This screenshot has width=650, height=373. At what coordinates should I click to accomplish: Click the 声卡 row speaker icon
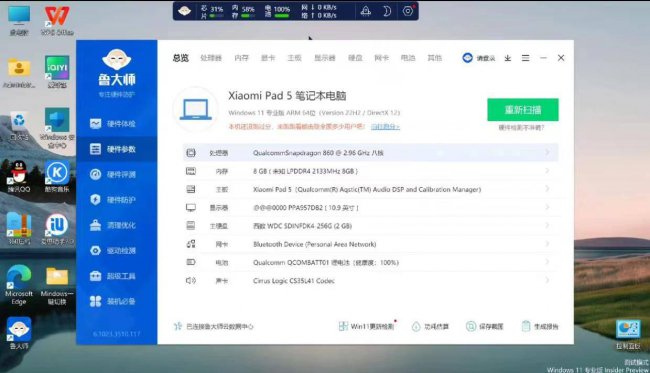(x=191, y=281)
